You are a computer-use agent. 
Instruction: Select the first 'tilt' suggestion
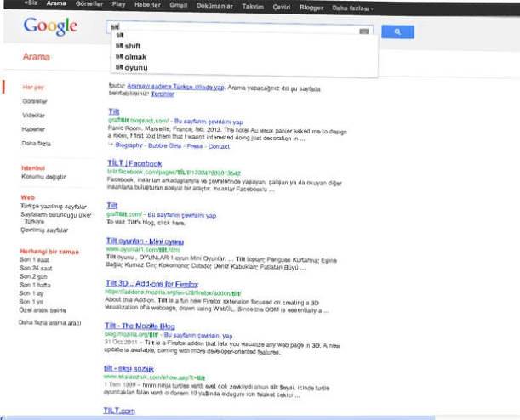pyautogui.click(x=120, y=36)
